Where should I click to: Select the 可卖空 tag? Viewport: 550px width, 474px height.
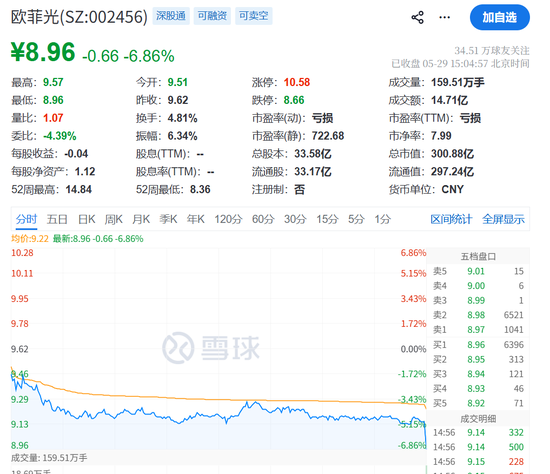tap(254, 16)
